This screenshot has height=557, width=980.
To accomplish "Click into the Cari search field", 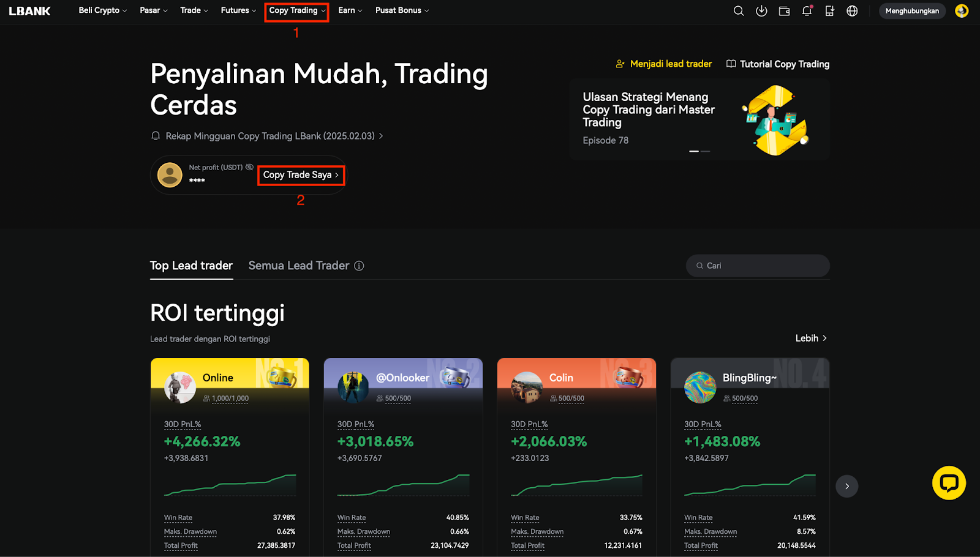I will [758, 266].
